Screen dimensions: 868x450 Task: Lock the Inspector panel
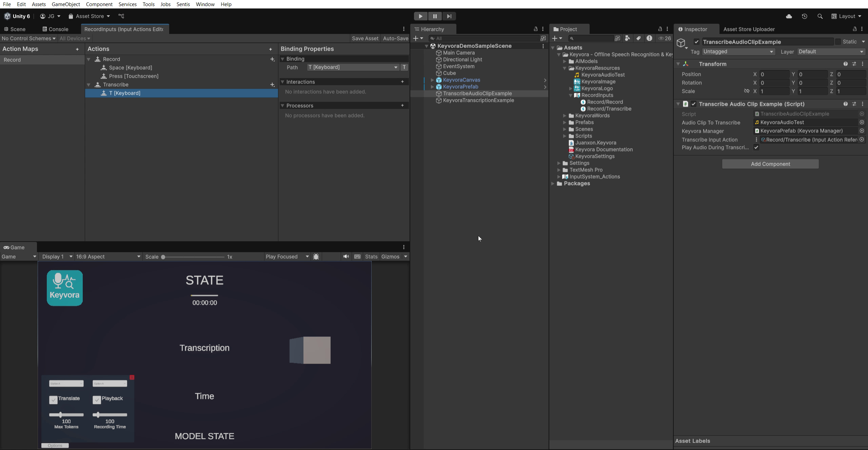coord(855,29)
